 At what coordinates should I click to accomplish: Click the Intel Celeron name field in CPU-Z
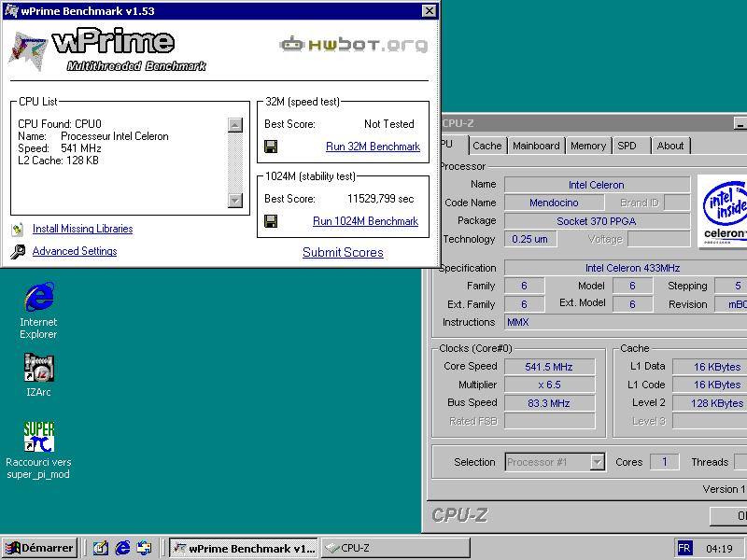(x=597, y=185)
